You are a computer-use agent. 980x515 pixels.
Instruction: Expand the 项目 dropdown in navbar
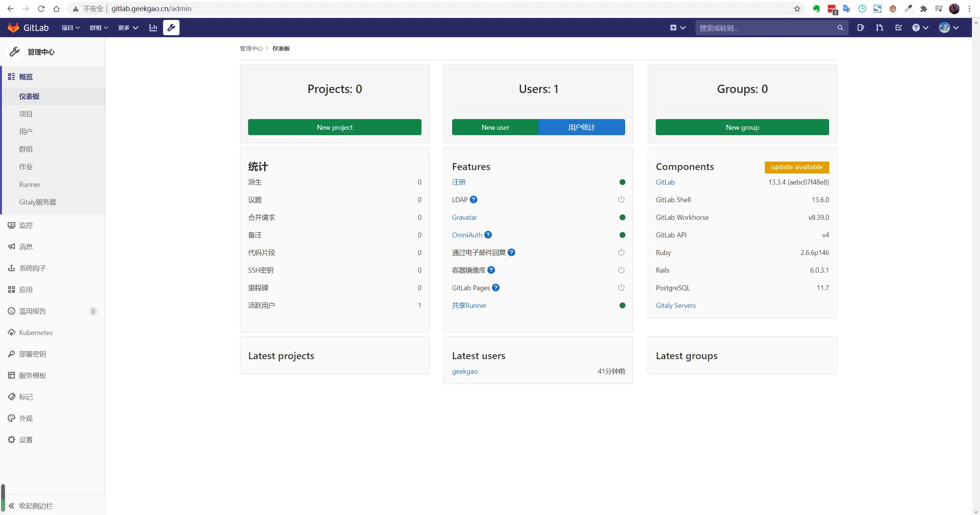coord(70,28)
